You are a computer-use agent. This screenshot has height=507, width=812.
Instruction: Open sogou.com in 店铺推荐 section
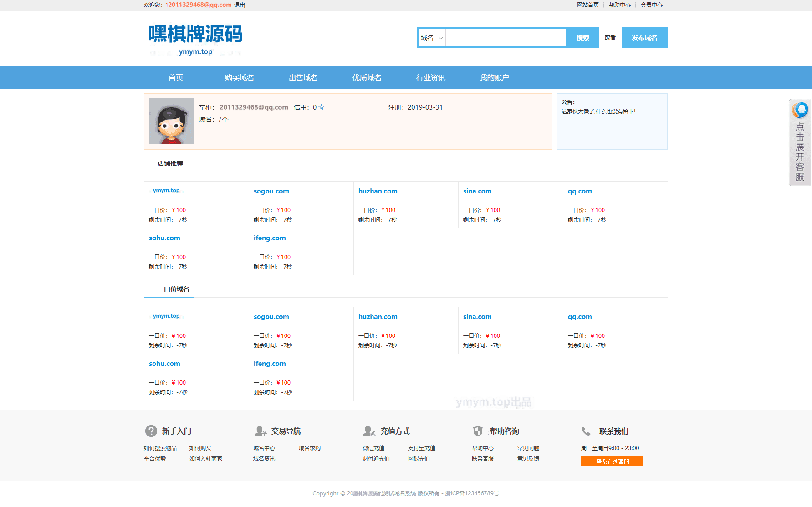click(271, 191)
